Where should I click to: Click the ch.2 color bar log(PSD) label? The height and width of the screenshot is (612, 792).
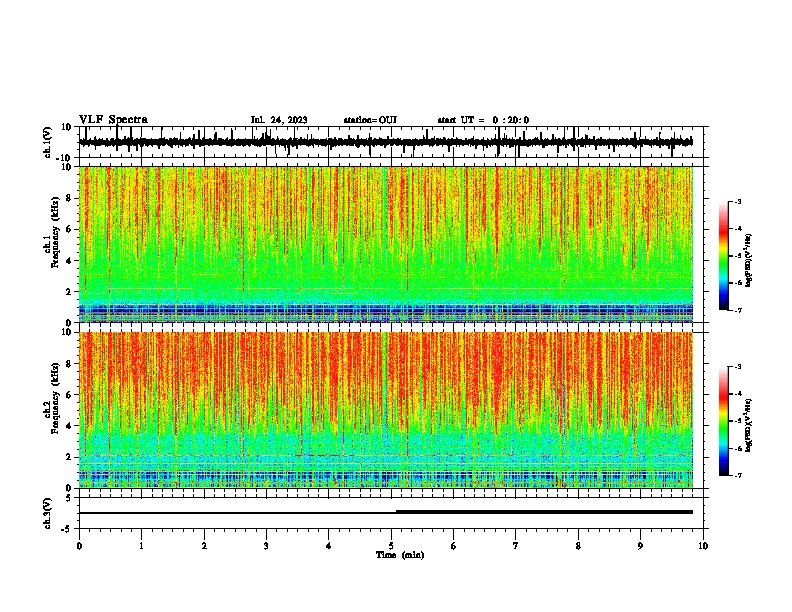[x=749, y=425]
